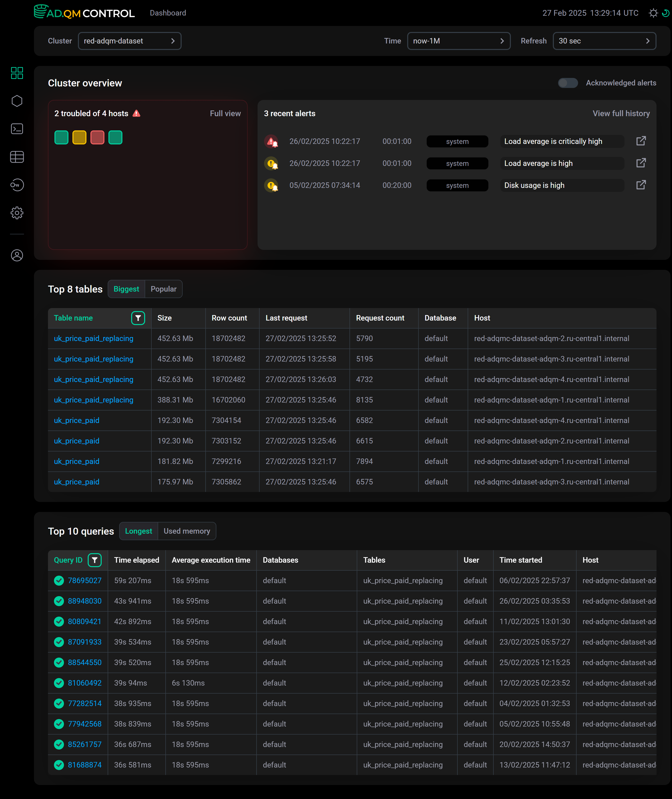Open the access key icon in sidebar
The height and width of the screenshot is (799, 672).
click(x=17, y=185)
